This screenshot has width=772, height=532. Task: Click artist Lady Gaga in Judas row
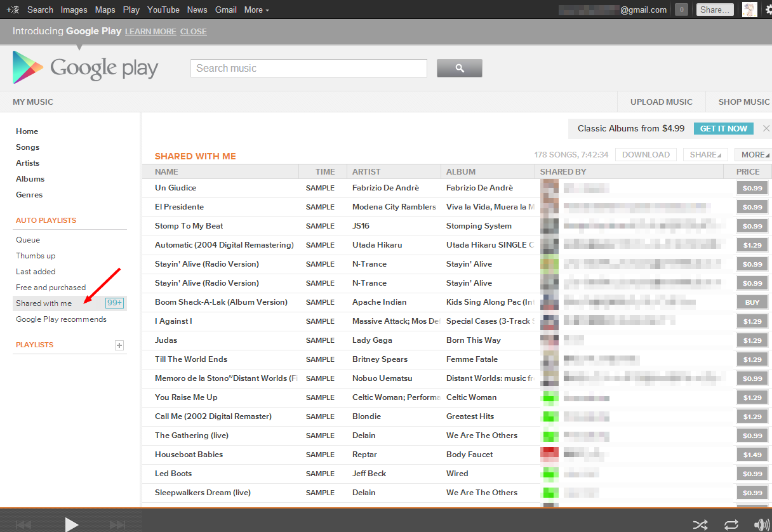(372, 340)
